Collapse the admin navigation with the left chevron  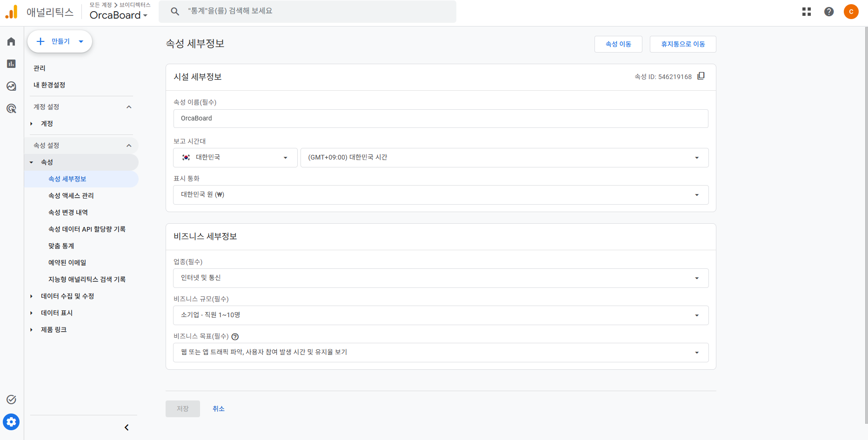[x=127, y=427]
